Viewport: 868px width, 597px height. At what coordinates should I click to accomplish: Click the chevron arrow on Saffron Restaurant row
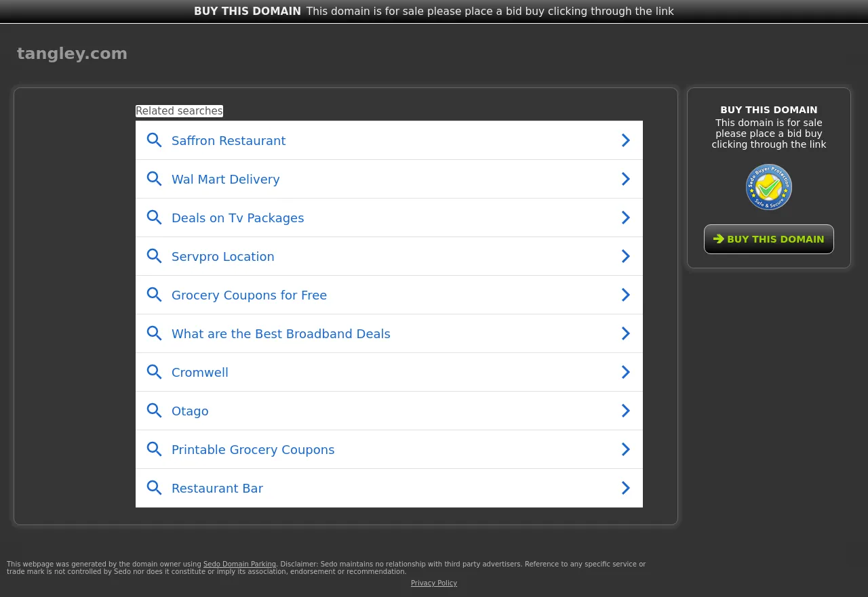[626, 140]
